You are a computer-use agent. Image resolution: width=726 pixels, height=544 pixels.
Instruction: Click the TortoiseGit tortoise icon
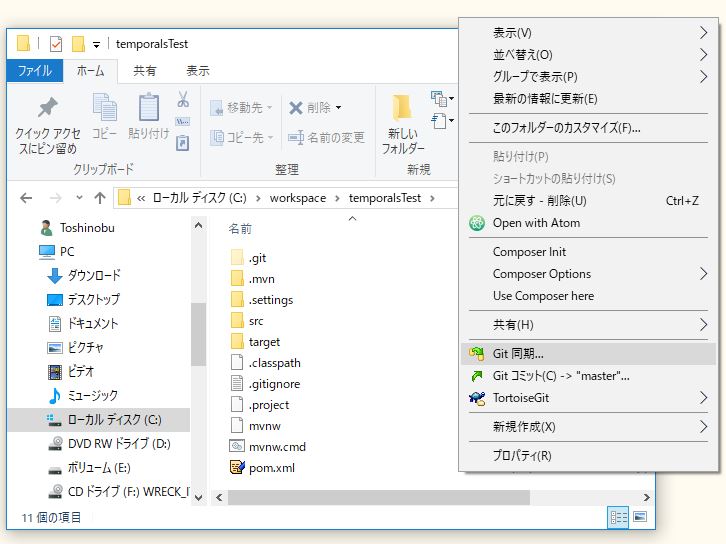pyautogui.click(x=477, y=398)
